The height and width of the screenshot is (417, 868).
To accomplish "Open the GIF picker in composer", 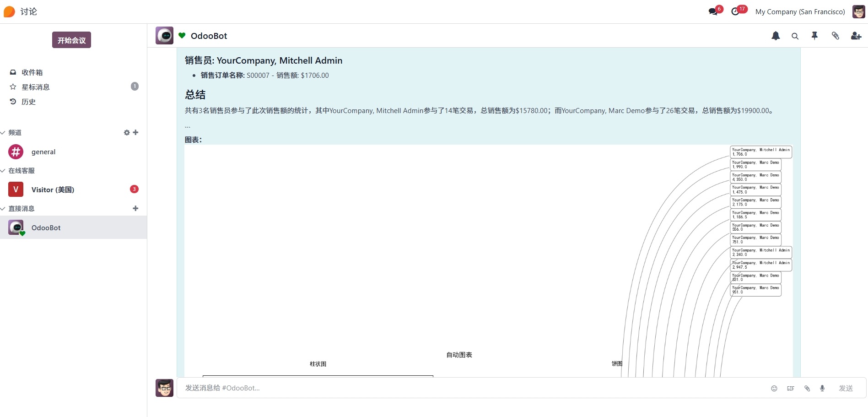I will tap(791, 388).
